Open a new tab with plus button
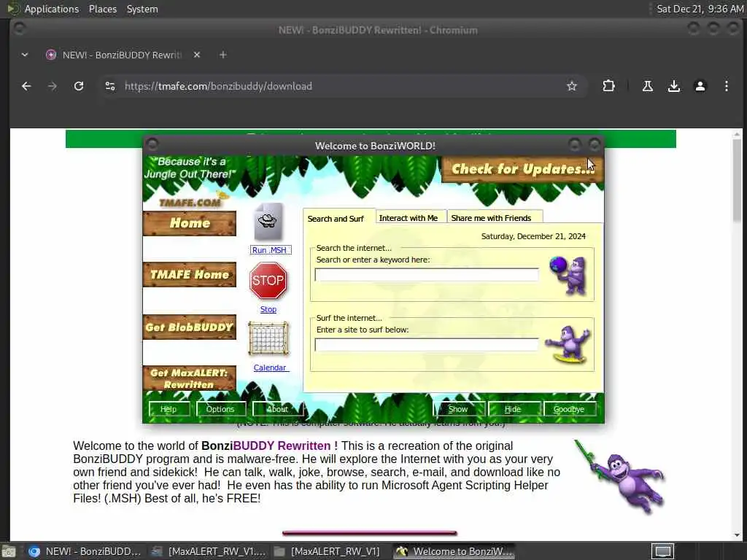Screen dimensions: 747x560 (223, 55)
